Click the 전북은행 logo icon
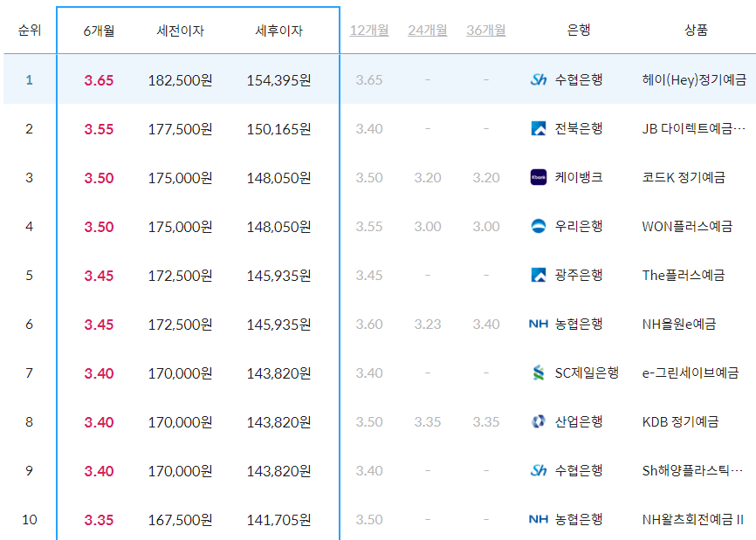 point(538,128)
